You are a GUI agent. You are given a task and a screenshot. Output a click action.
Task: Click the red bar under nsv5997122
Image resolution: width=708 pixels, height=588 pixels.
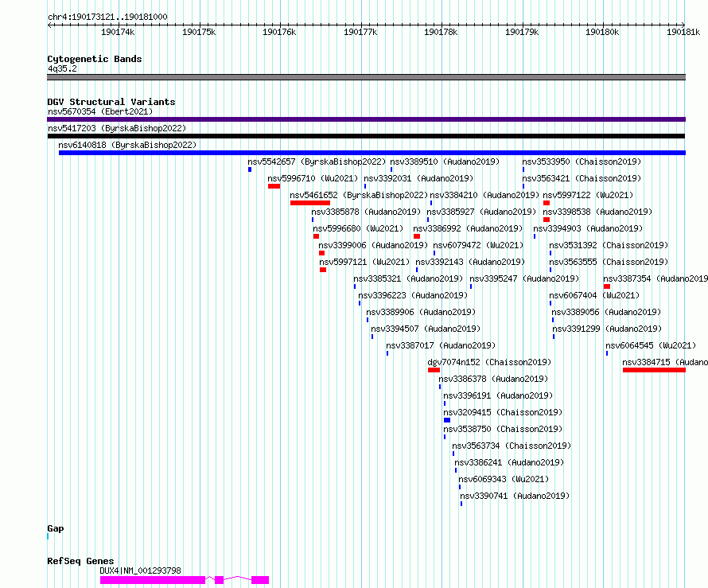point(547,203)
